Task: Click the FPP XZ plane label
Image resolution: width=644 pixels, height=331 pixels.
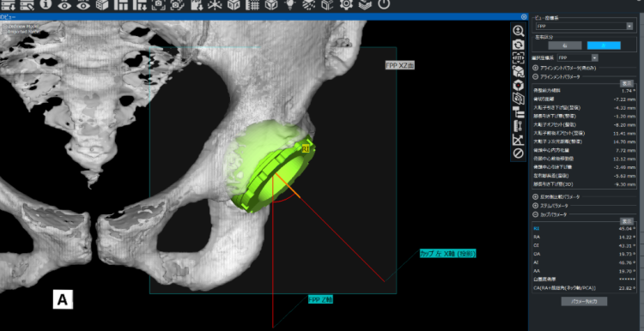Action: pos(399,66)
